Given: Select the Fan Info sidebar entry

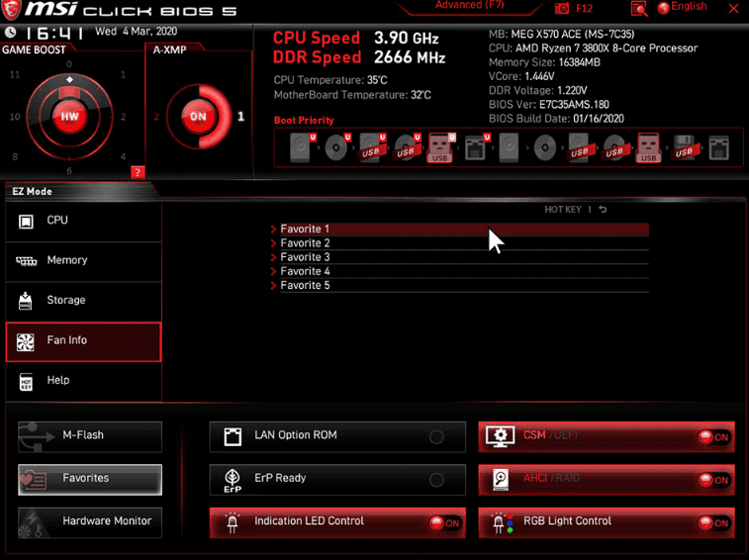Looking at the screenshot, I should point(83,341).
